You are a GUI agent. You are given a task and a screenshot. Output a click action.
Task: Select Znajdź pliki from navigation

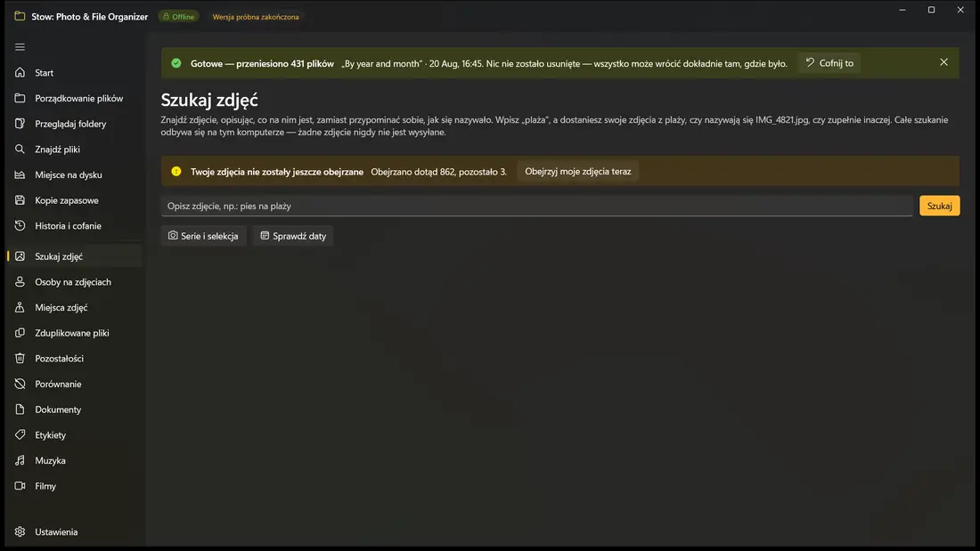click(75, 150)
